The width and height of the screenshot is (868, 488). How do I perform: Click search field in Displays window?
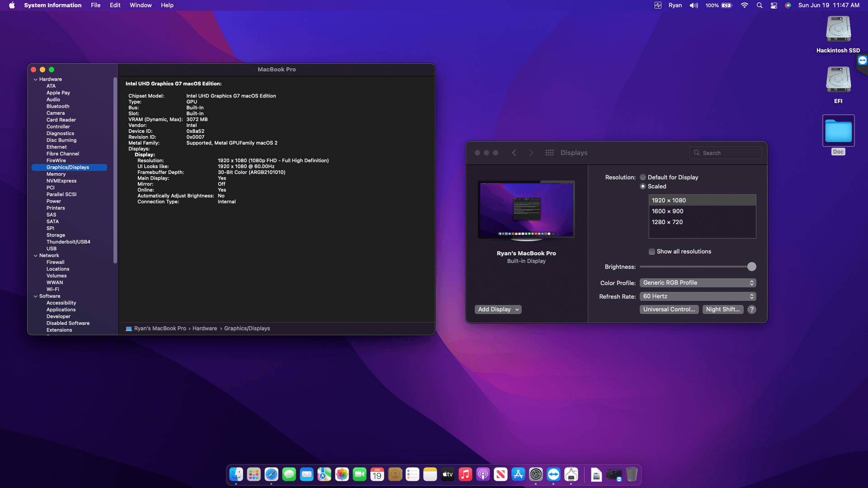click(x=725, y=153)
